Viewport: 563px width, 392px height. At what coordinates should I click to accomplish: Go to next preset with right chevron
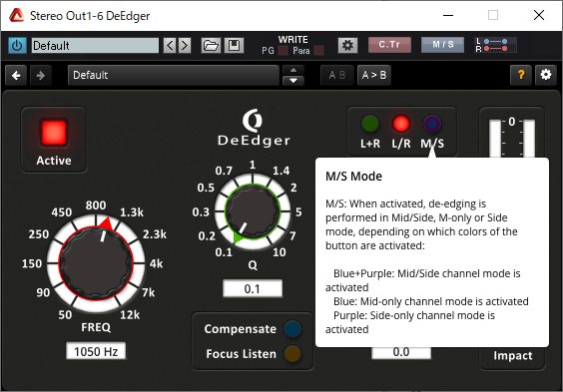pos(185,46)
